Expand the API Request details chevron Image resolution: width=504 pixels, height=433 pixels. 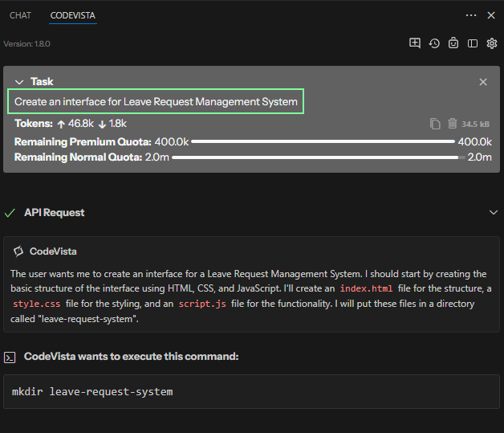(x=493, y=212)
